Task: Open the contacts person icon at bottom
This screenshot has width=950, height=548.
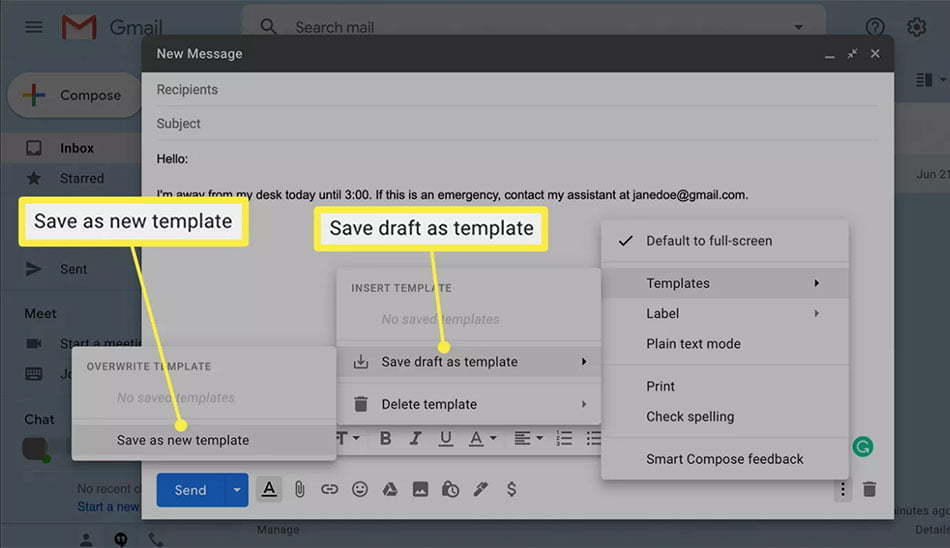Action: pyautogui.click(x=86, y=540)
